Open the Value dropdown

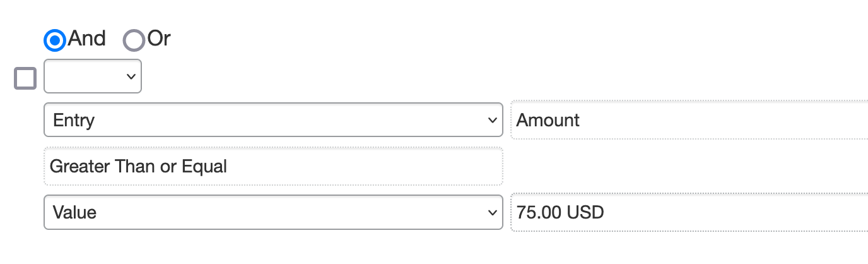pos(273,212)
